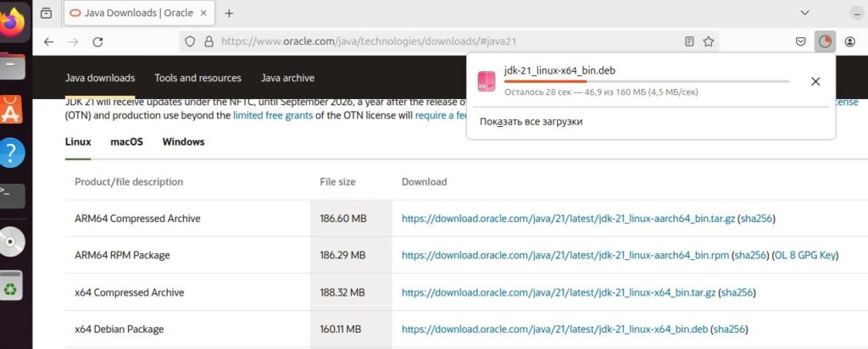Click the forward navigation arrow

coord(73,42)
